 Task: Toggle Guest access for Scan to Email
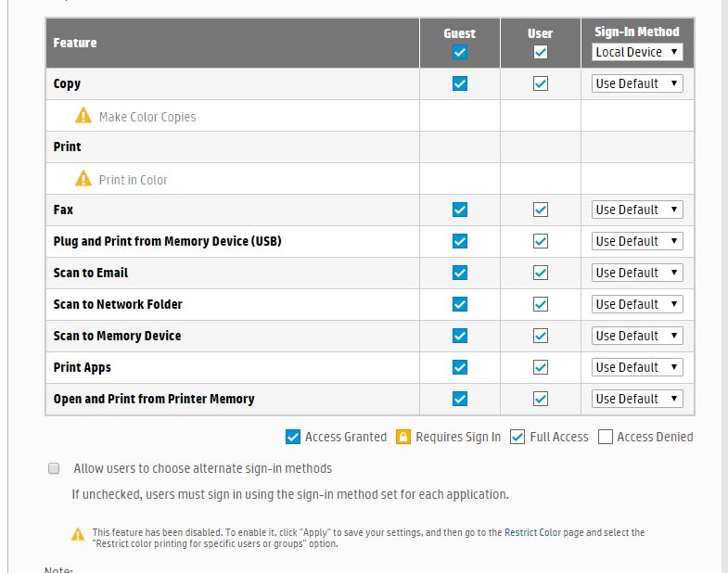coord(460,273)
